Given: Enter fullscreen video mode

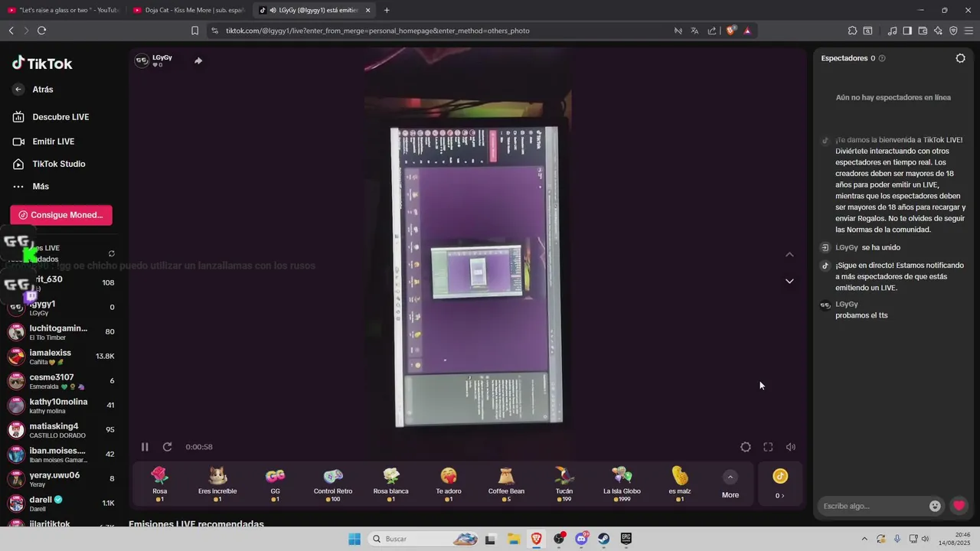Looking at the screenshot, I should 768,447.
